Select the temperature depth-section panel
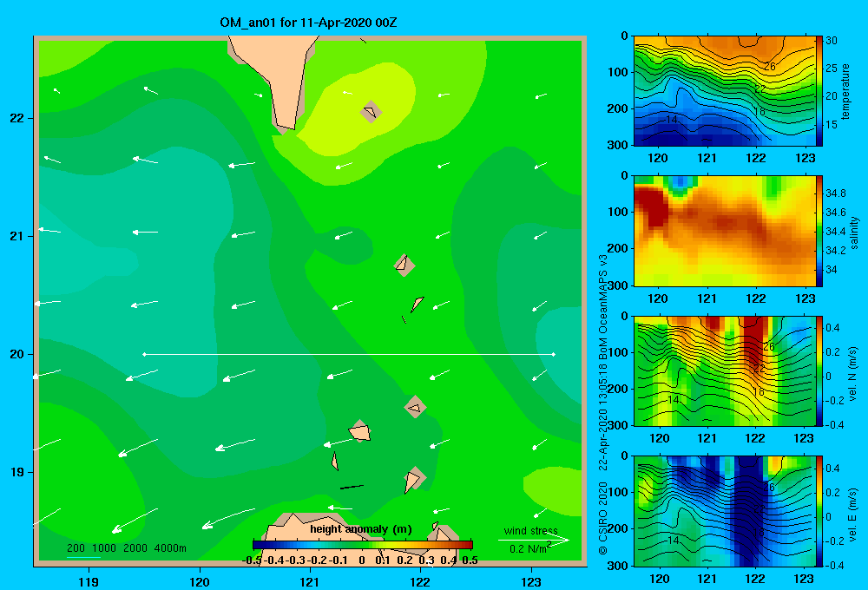Image resolution: width=868 pixels, height=590 pixels. click(724, 91)
